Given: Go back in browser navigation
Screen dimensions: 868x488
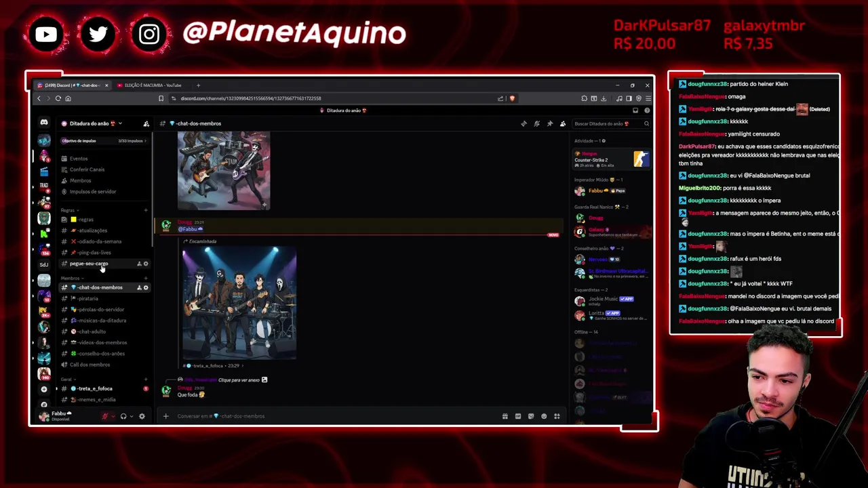Looking at the screenshot, I should 39,98.
